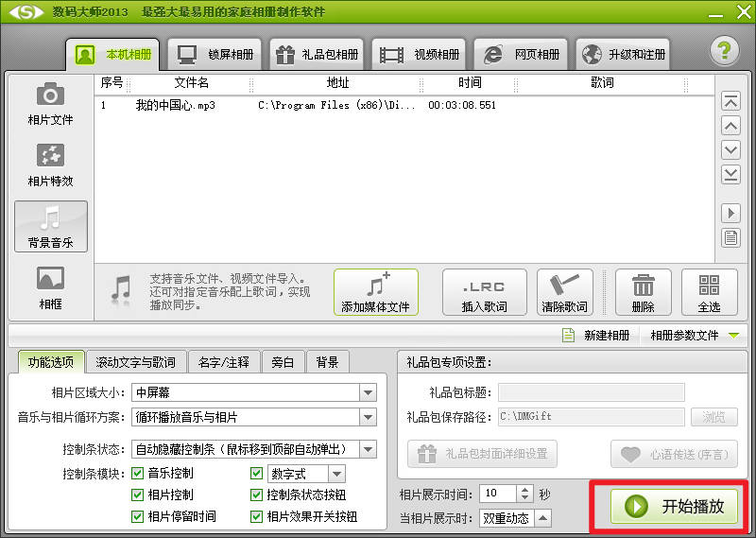Move item to bottom of list arrow

point(730,174)
